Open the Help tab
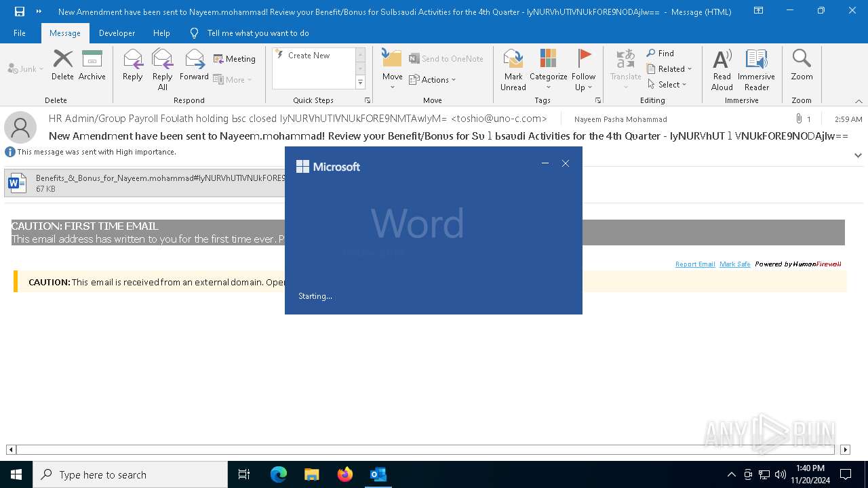Viewport: 868px width, 488px height. coord(161,33)
